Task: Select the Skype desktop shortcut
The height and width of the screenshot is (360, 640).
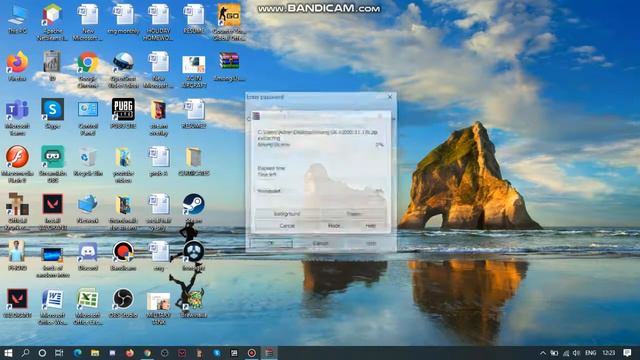Action: (52, 113)
